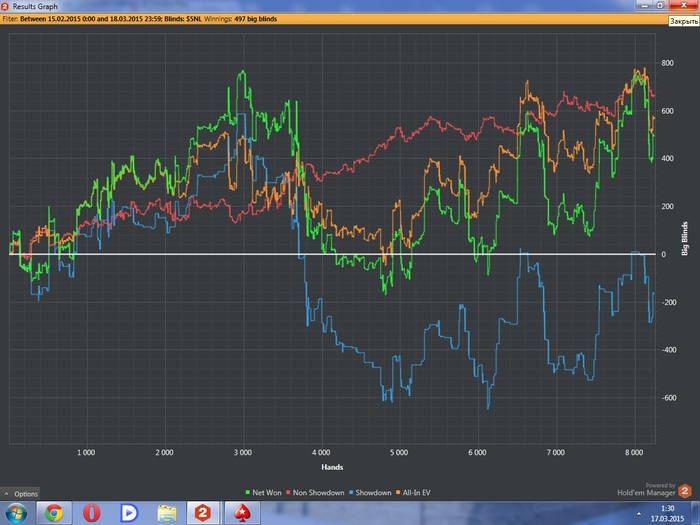Image resolution: width=700 pixels, height=525 pixels.
Task: Click the 'Blinds: $5NL' filter text
Action: (x=183, y=19)
